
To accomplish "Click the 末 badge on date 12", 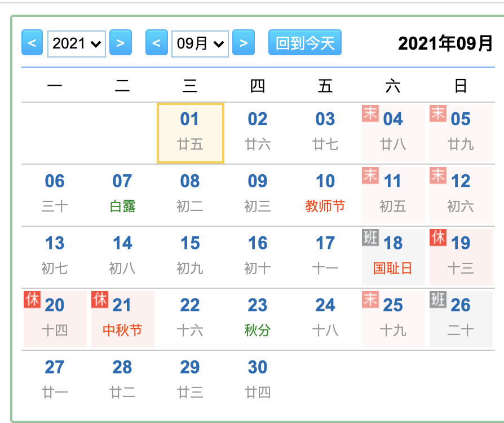I will (438, 175).
